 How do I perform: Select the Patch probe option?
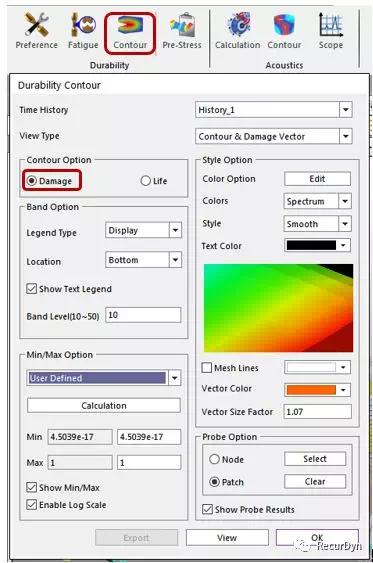[x=214, y=481]
